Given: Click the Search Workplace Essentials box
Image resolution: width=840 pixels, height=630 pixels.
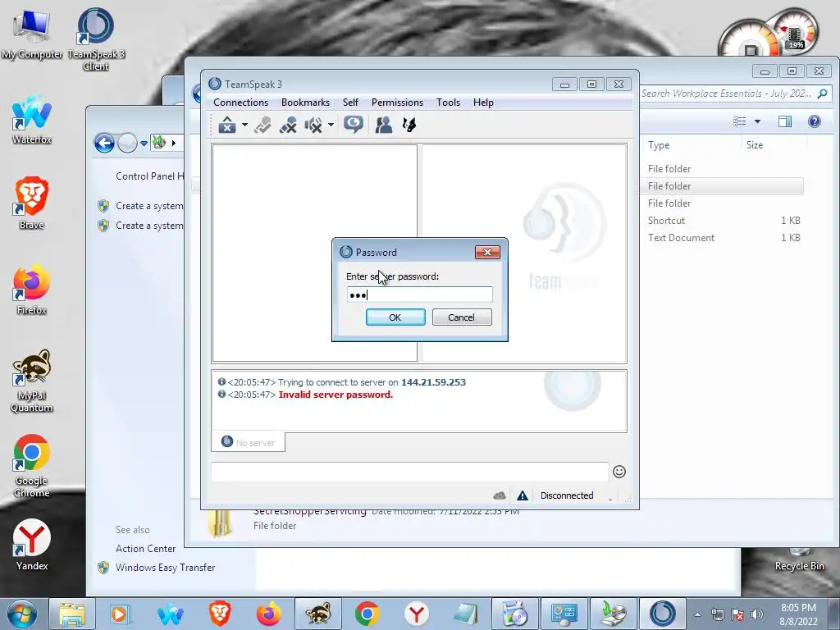Looking at the screenshot, I should [x=736, y=94].
